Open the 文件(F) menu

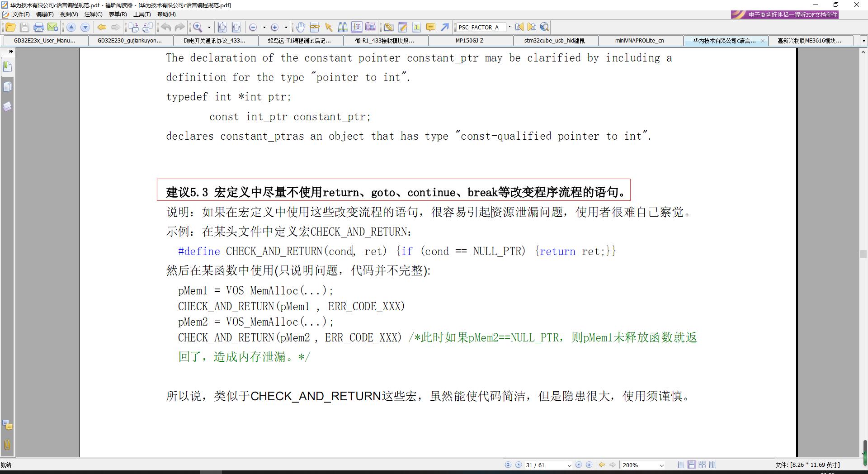pyautogui.click(x=20, y=14)
